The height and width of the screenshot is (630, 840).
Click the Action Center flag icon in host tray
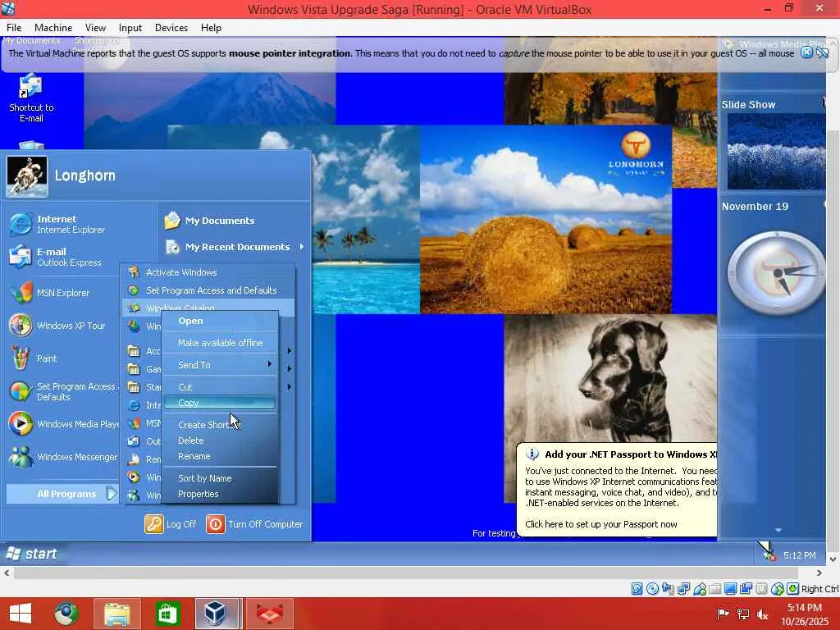coord(723,614)
